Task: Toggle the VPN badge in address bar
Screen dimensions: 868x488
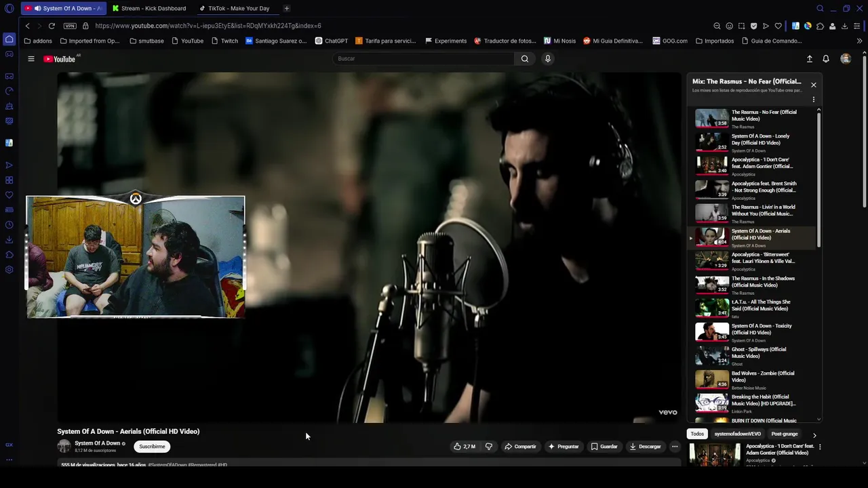Action: pyautogui.click(x=70, y=26)
